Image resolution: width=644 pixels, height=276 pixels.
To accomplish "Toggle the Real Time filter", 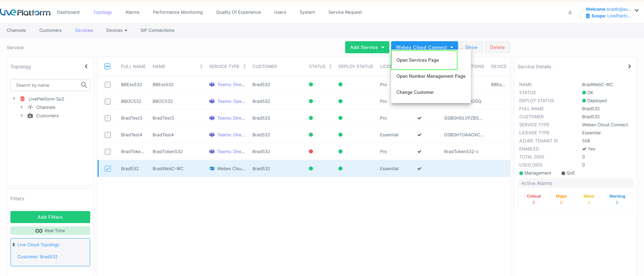I will [50, 231].
